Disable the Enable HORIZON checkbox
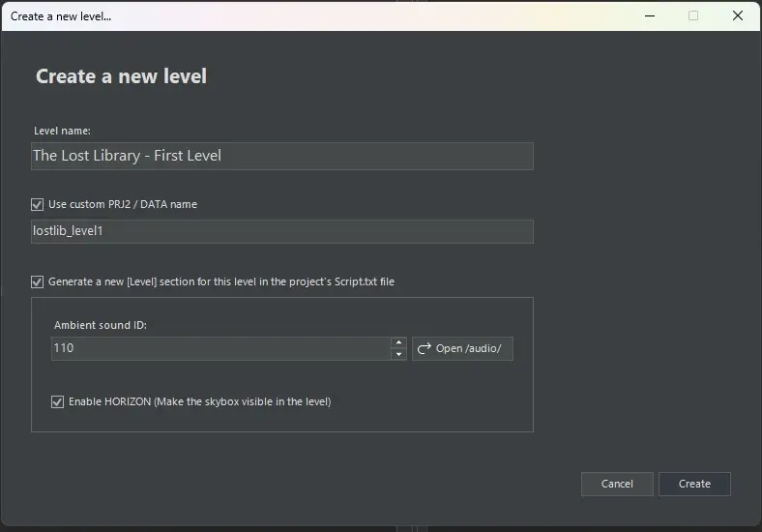This screenshot has width=762, height=532. click(58, 401)
